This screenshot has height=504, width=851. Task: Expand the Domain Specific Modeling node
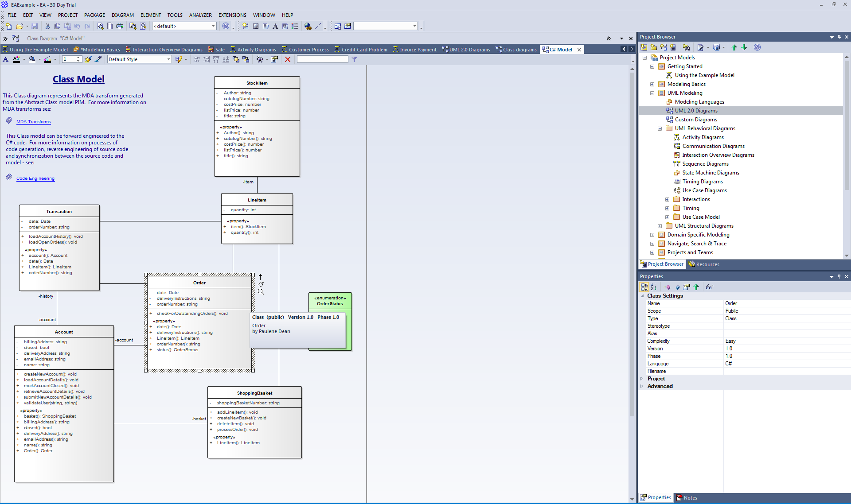click(652, 235)
